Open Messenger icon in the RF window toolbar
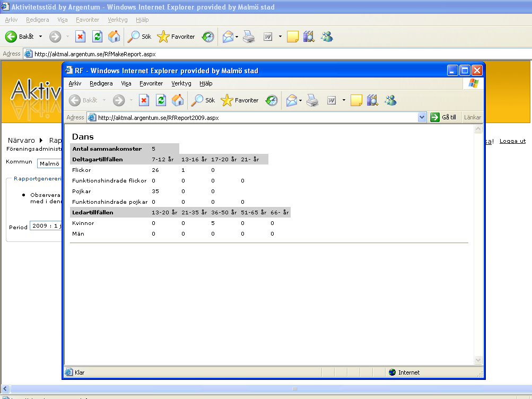532x399 pixels. point(390,100)
